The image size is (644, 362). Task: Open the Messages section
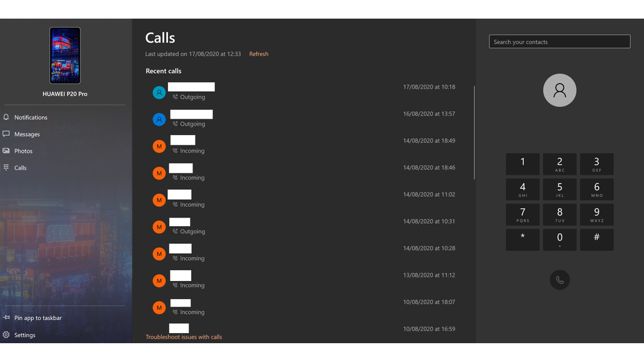tap(8, 134)
